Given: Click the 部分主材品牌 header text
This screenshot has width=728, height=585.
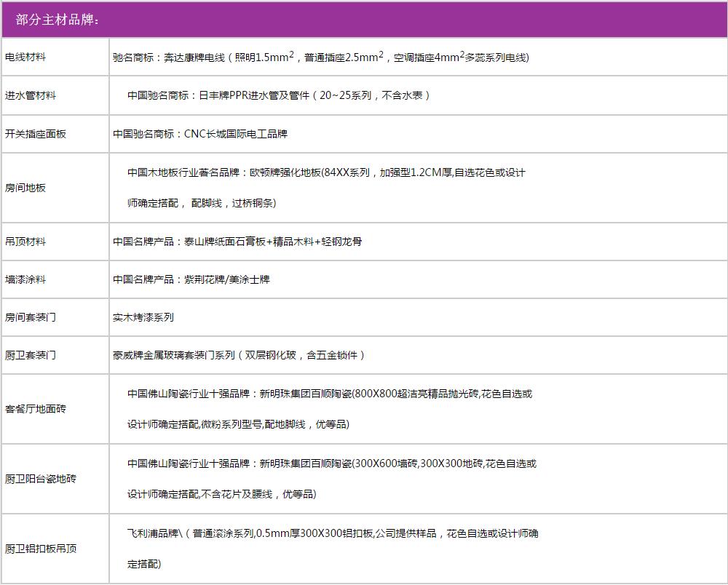Looking at the screenshot, I should (x=57, y=20).
